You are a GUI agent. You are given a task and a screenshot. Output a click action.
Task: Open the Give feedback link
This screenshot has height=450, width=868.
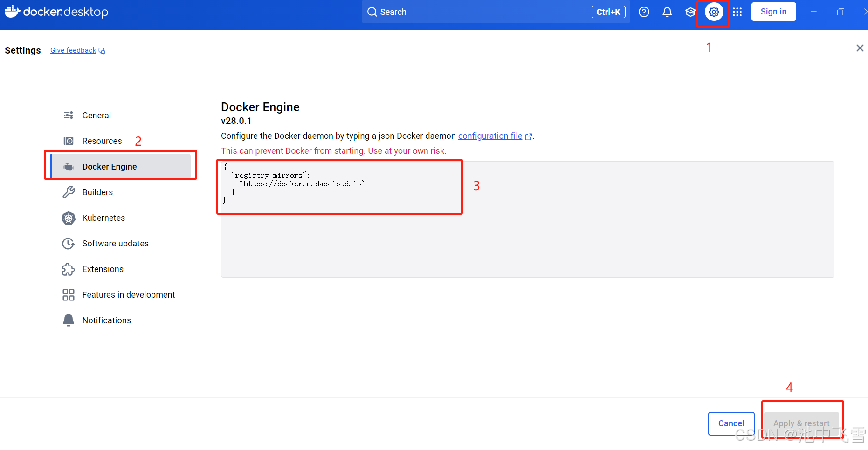[73, 50]
